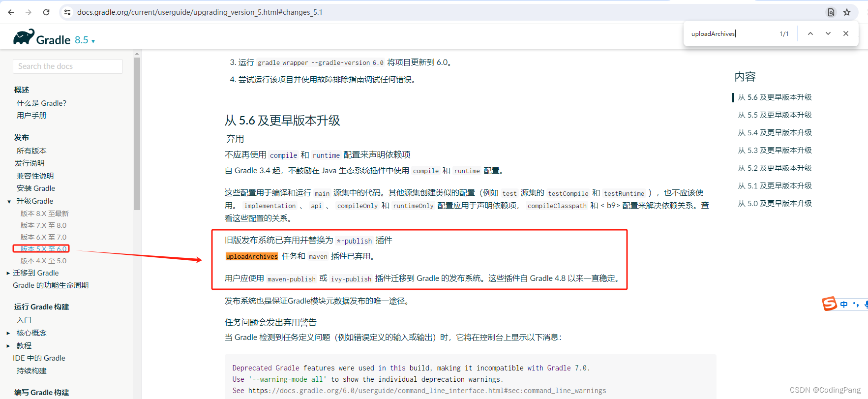Close the find-in-page bar
The width and height of the screenshot is (868, 399).
point(846,33)
